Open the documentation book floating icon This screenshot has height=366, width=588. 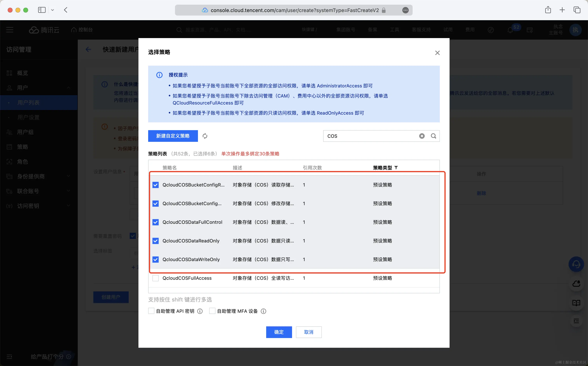[576, 303]
